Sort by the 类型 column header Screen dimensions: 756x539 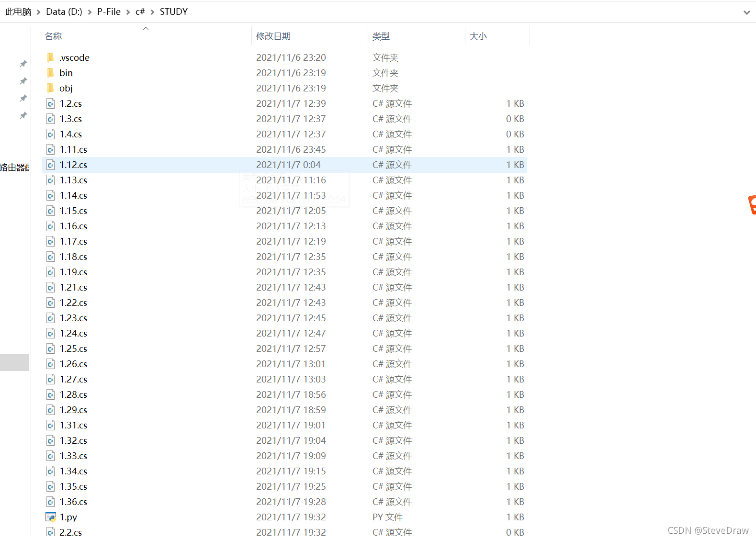click(x=381, y=36)
